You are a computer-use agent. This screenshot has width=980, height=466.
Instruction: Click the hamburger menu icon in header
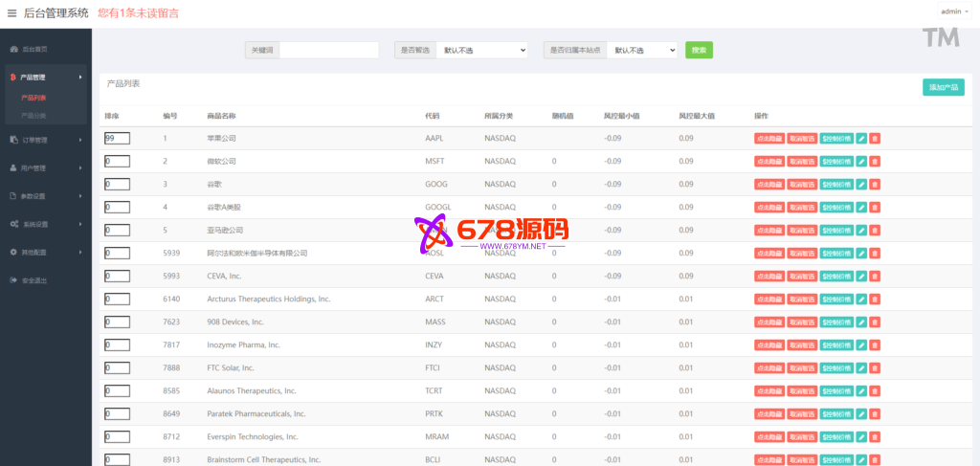click(x=11, y=13)
